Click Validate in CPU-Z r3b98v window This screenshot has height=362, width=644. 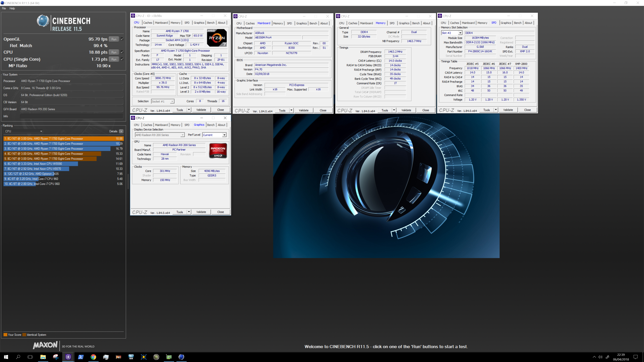[x=201, y=110]
